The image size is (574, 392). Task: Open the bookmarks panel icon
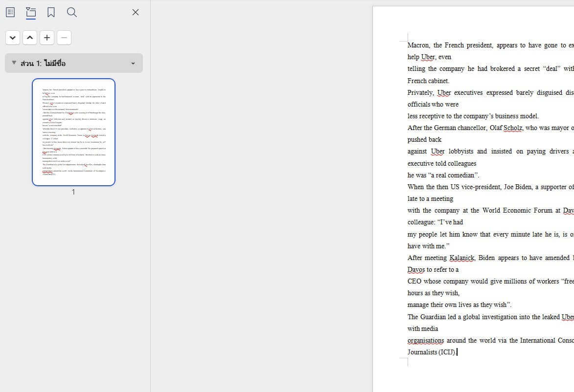pyautogui.click(x=51, y=12)
